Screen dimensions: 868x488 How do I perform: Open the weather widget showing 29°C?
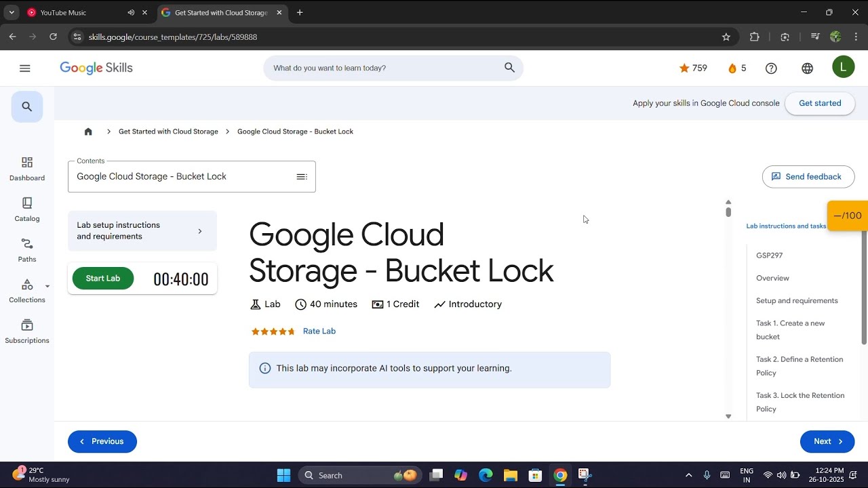point(42,474)
